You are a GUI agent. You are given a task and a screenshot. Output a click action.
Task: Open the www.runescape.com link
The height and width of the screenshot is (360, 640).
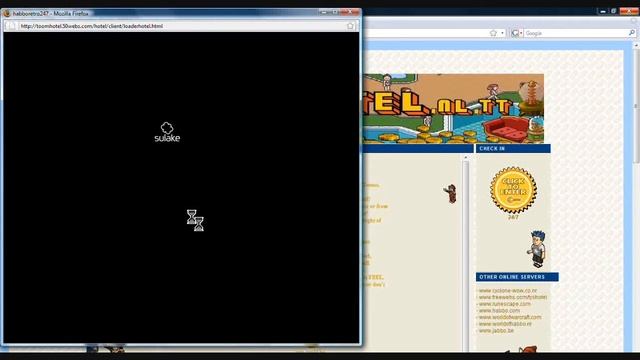(504, 304)
